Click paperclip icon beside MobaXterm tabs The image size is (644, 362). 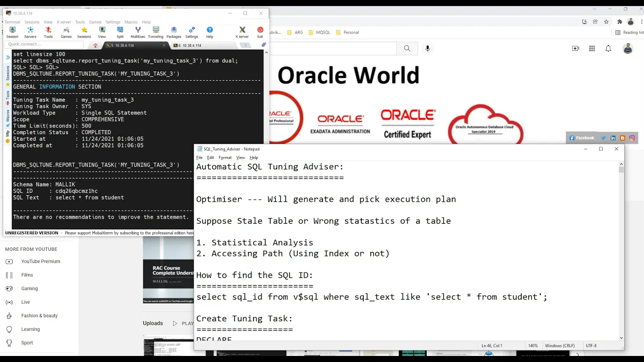[x=264, y=45]
